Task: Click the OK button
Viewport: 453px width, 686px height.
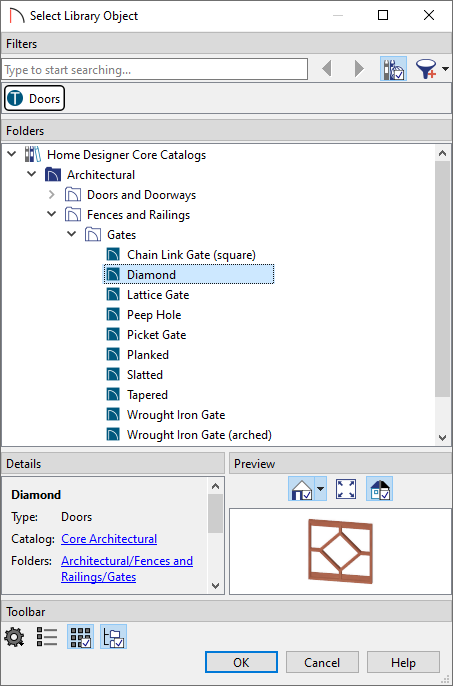Action: point(241,662)
